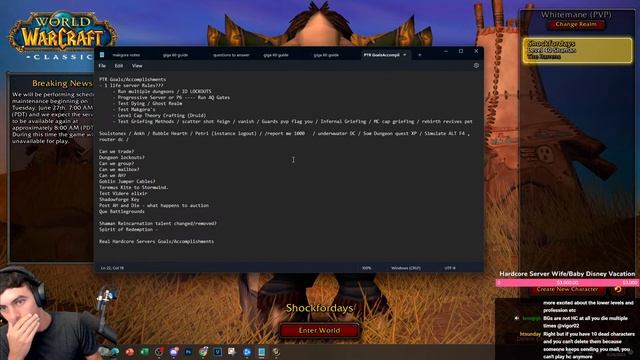
Task: Switch to the questions to answer tab
Action: click(x=231, y=55)
